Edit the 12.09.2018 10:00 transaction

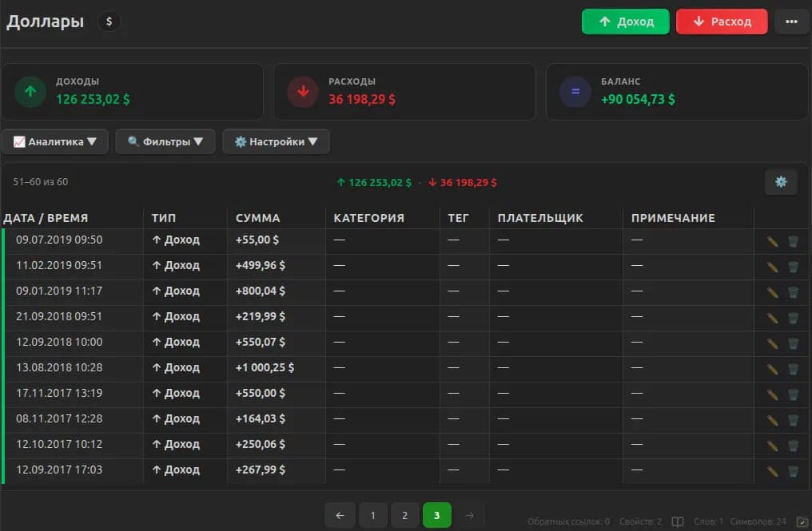pos(772,343)
